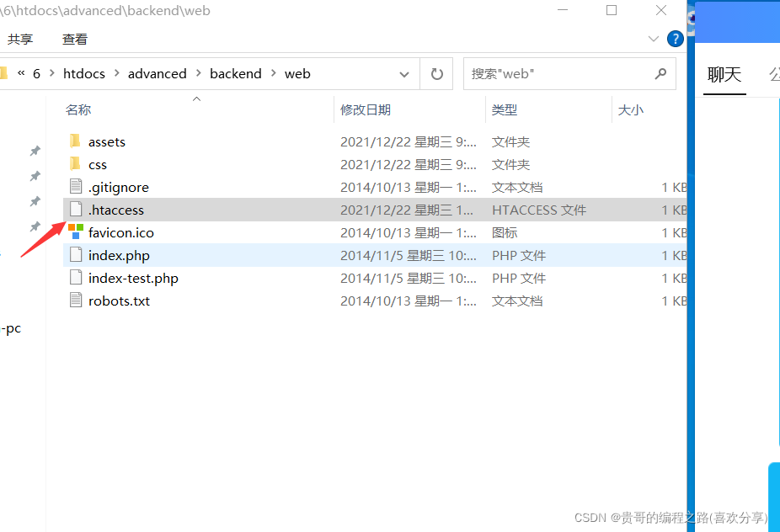The image size is (780, 532).
Task: Go to backend in breadcrumb
Action: coord(236,73)
